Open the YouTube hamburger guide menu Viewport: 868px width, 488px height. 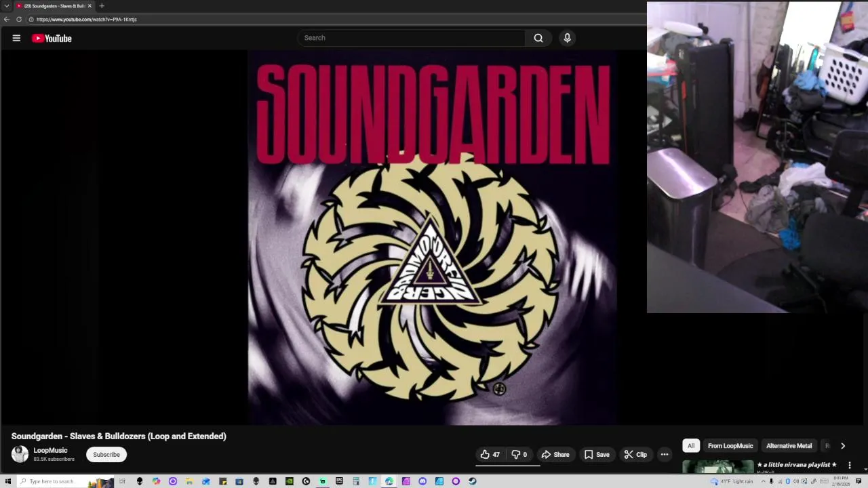tap(16, 38)
